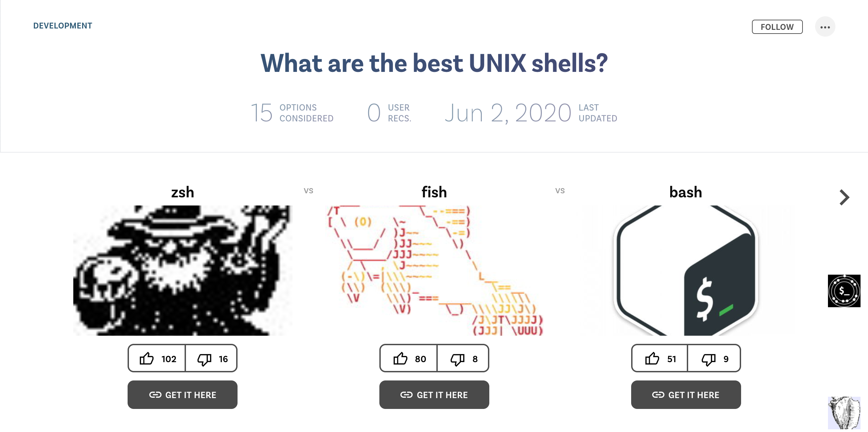Click GET IT HERE button for fish

tap(434, 394)
